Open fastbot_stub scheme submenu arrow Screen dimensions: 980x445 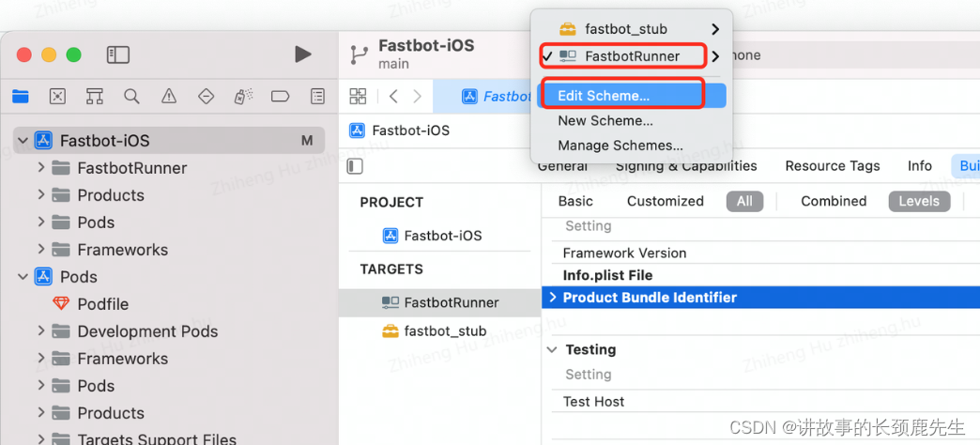coord(715,29)
